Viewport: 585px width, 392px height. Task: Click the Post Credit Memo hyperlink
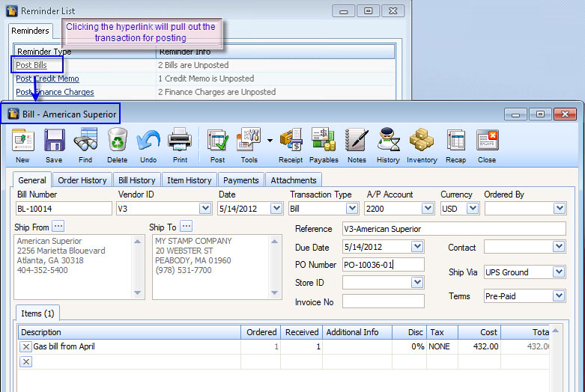pos(47,79)
